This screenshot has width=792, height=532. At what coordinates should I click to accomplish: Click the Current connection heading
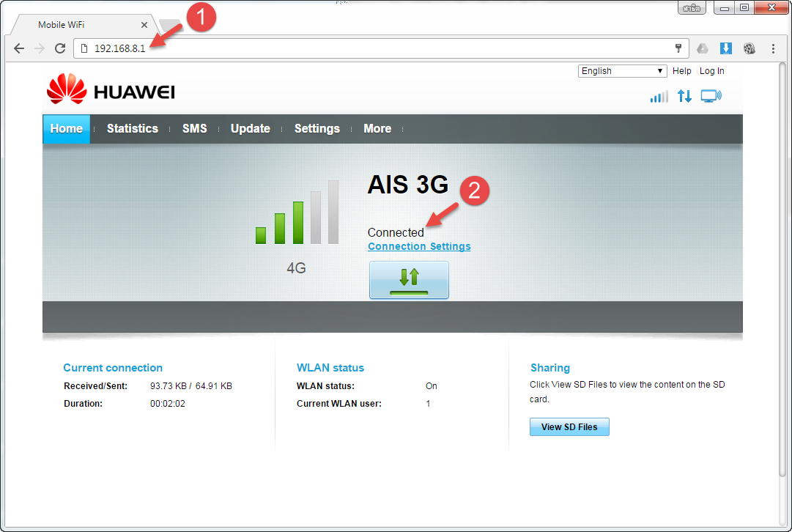(x=113, y=368)
